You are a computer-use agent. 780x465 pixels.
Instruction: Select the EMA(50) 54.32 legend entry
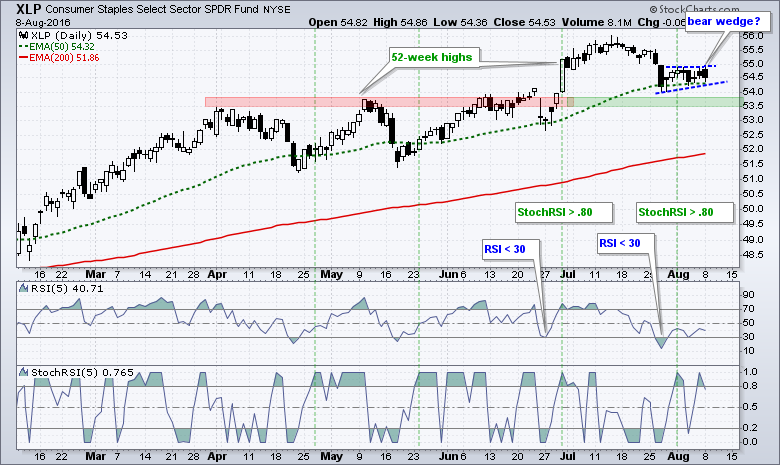(x=56, y=46)
